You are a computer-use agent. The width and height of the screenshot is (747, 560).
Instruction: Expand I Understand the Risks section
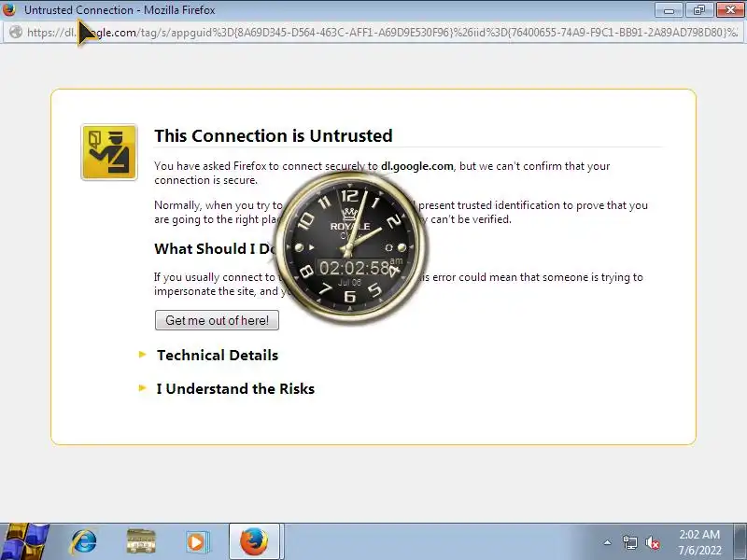coord(235,388)
